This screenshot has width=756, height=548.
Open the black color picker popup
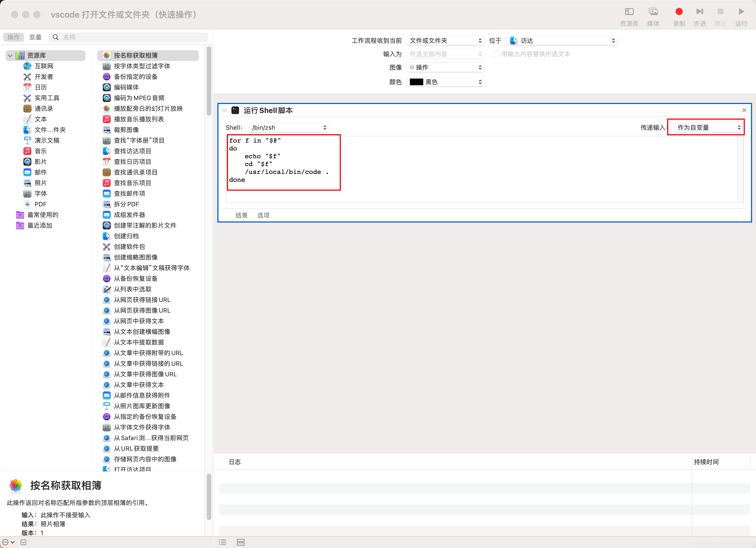pos(445,82)
